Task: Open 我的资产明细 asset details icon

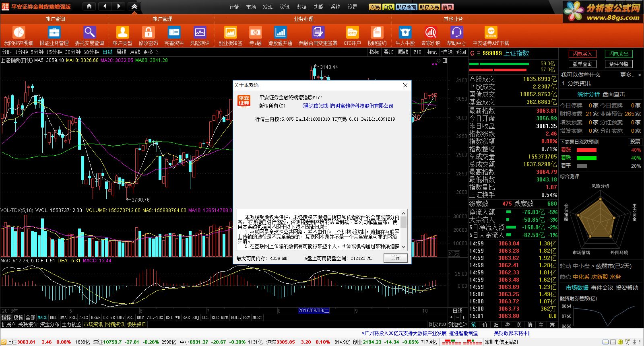Action: pos(19,32)
